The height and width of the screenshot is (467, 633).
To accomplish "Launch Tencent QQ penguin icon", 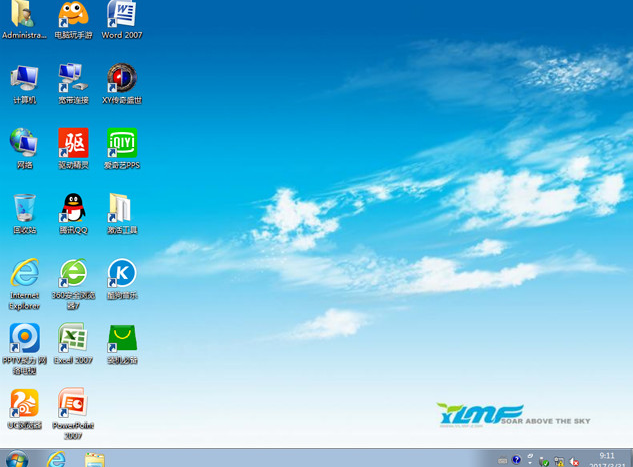I will click(x=73, y=209).
